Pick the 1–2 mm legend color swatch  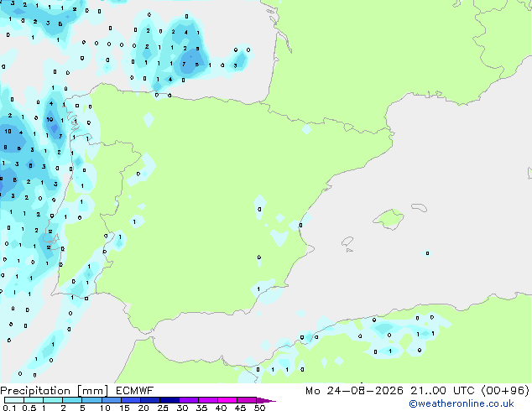(53, 400)
